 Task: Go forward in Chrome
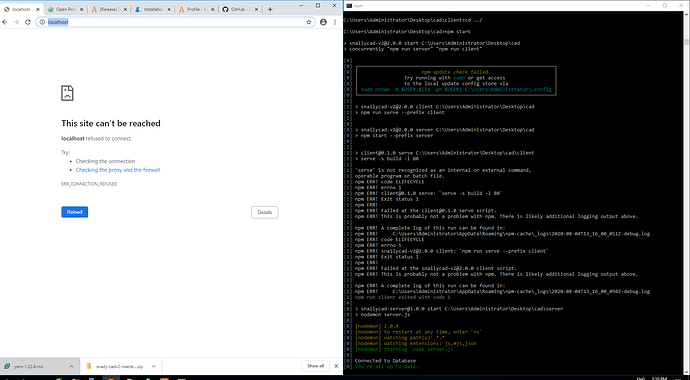coord(16,22)
